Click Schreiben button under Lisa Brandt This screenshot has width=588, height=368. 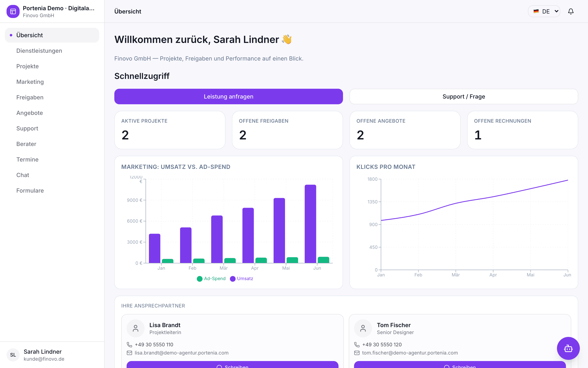click(233, 365)
